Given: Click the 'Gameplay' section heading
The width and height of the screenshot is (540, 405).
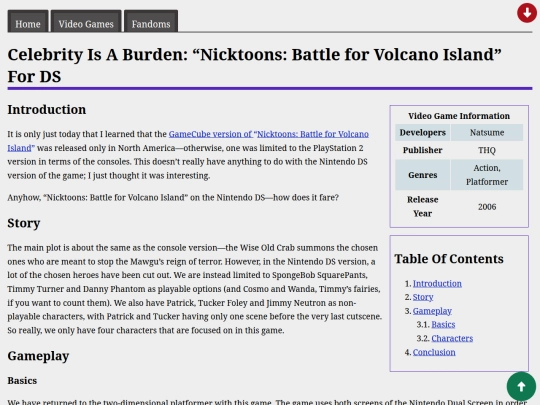Looking at the screenshot, I should pos(38,356).
